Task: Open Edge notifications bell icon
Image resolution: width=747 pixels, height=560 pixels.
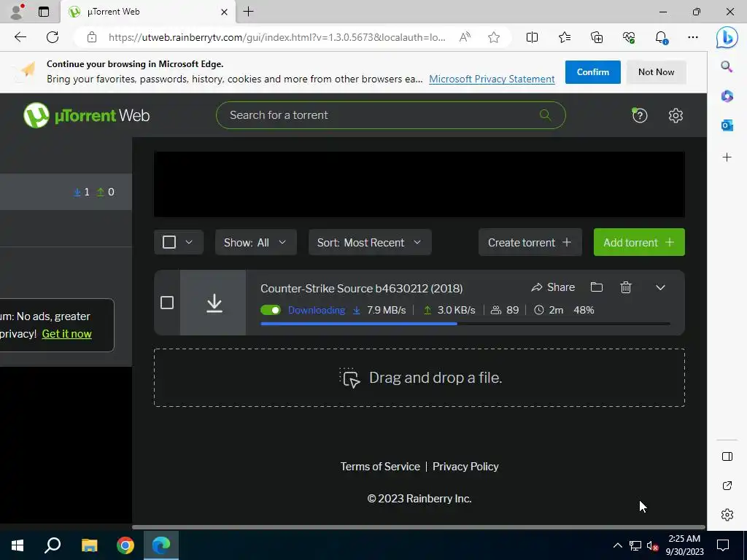Action: click(x=661, y=37)
